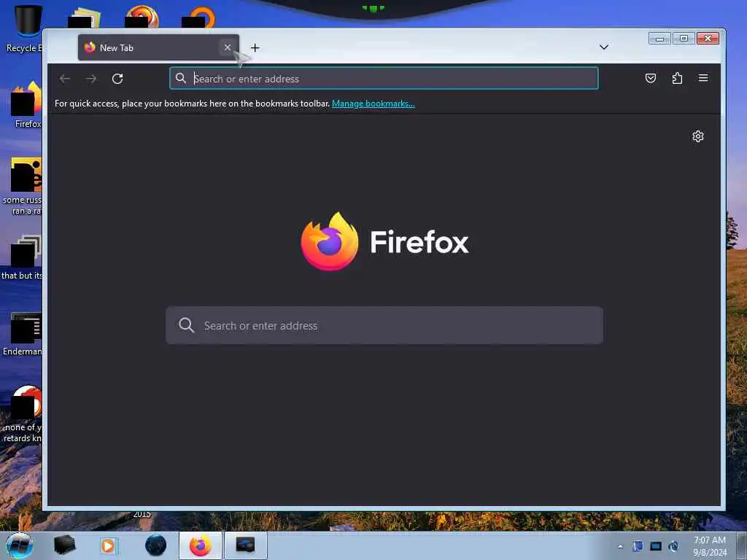Click the blue monitor tray icon

(x=656, y=546)
